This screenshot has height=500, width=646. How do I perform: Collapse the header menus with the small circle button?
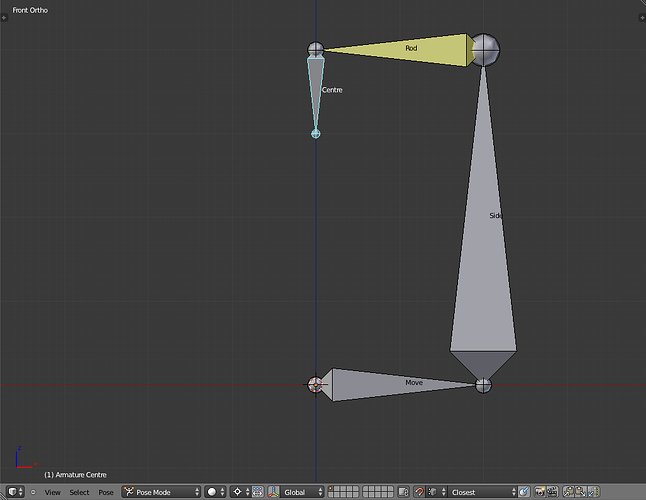(33, 492)
